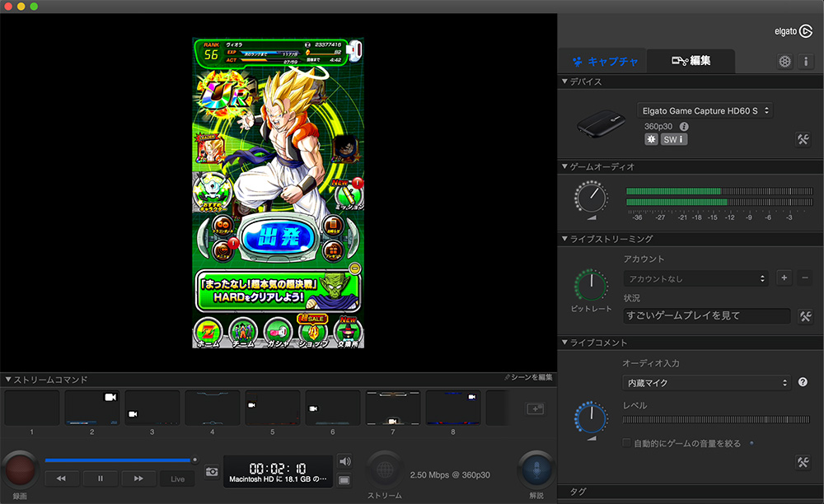
Task: Open device settings with the wrench icon
Action: (x=803, y=139)
